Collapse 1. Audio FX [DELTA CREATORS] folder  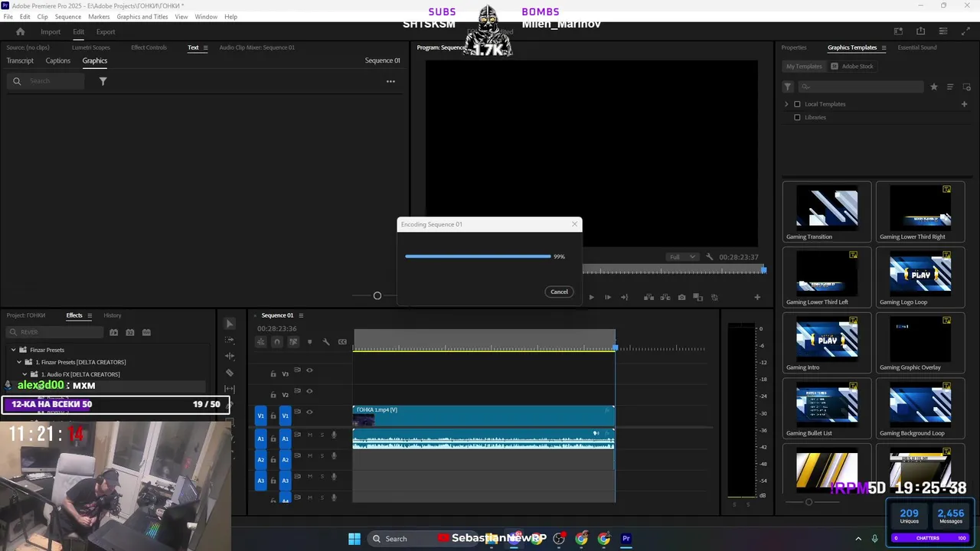click(25, 374)
